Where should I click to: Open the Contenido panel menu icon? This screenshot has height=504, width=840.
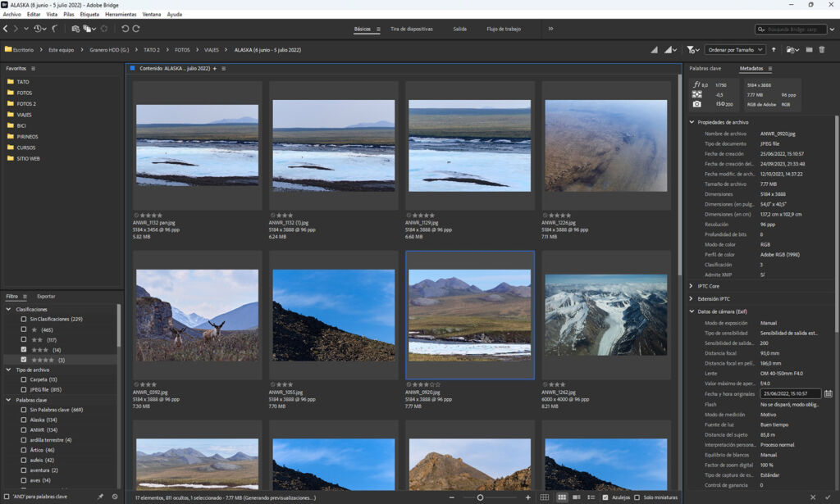(x=223, y=69)
